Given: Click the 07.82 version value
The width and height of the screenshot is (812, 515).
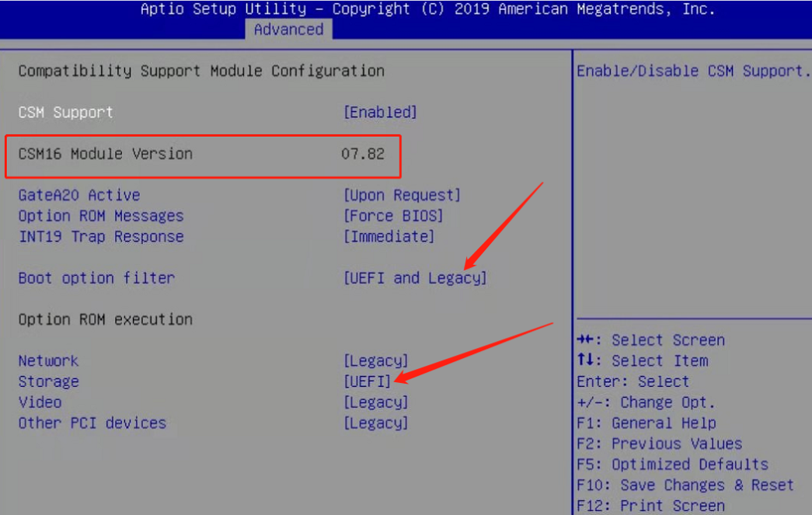Looking at the screenshot, I should click(363, 154).
